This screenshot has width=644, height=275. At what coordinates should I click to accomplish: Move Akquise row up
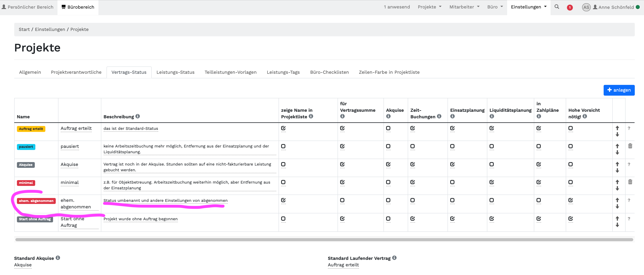pos(617,164)
